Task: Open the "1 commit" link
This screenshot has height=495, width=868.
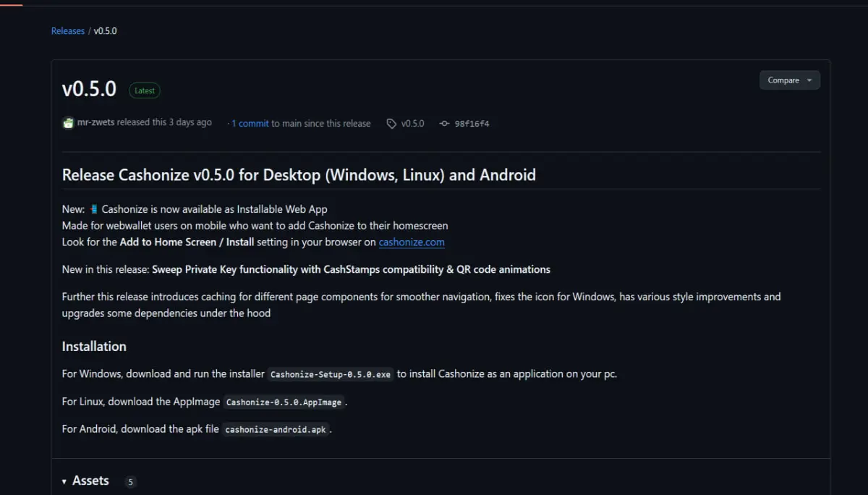Action: point(250,124)
